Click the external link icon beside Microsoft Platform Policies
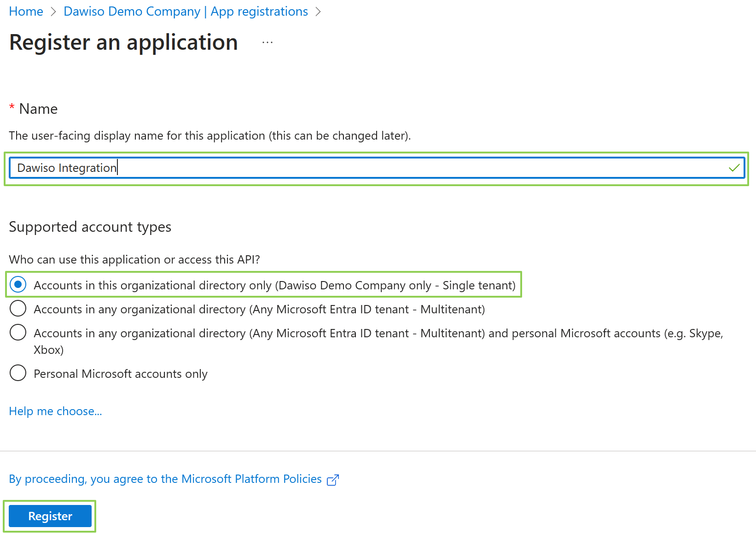This screenshot has height=534, width=756. (x=333, y=479)
